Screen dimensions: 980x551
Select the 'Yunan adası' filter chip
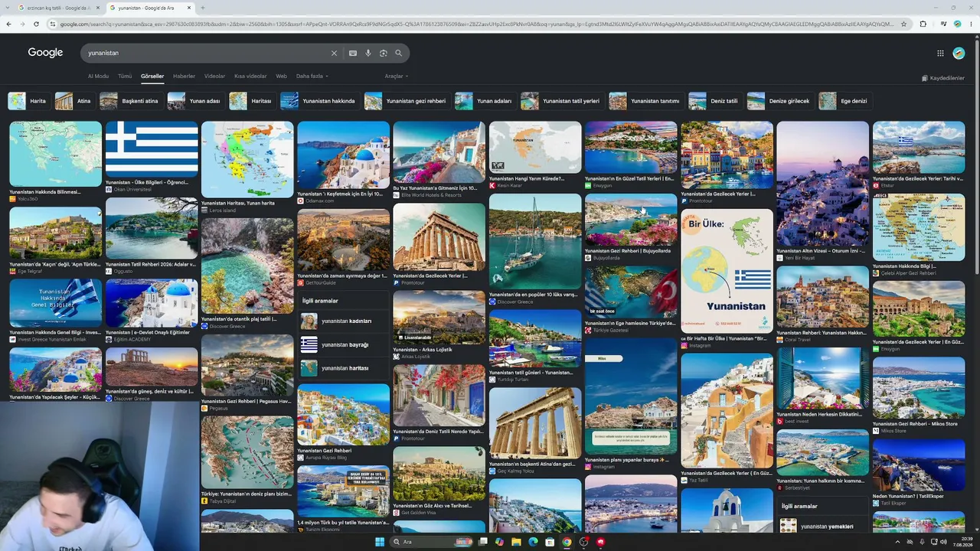(195, 101)
